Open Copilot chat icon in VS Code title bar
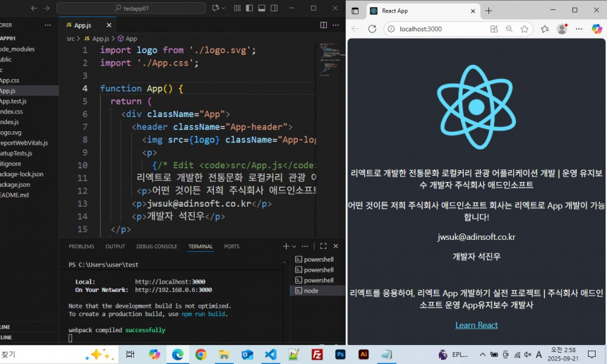The width and height of the screenshot is (607, 364). tap(216, 8)
